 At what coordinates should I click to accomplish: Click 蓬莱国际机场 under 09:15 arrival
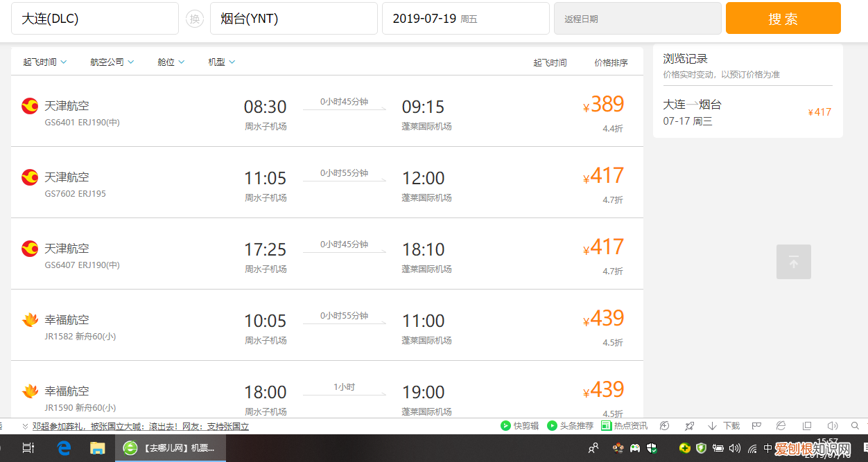(x=426, y=127)
